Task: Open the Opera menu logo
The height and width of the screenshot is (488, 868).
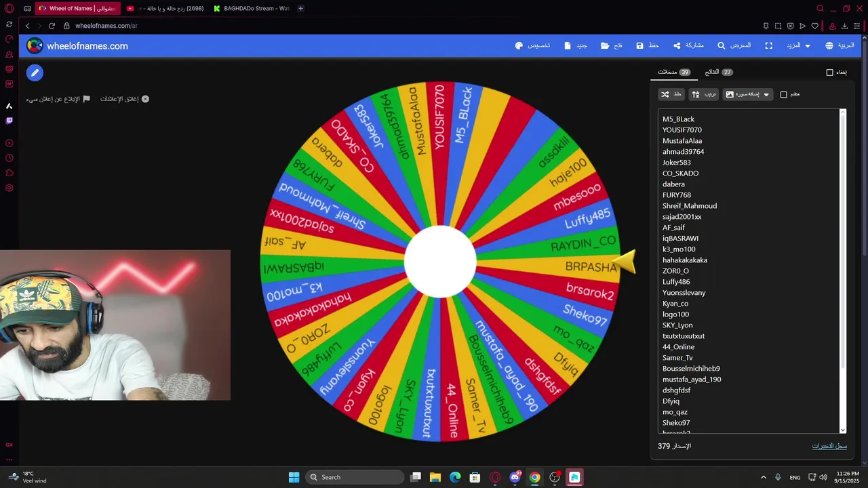Action: (x=9, y=9)
